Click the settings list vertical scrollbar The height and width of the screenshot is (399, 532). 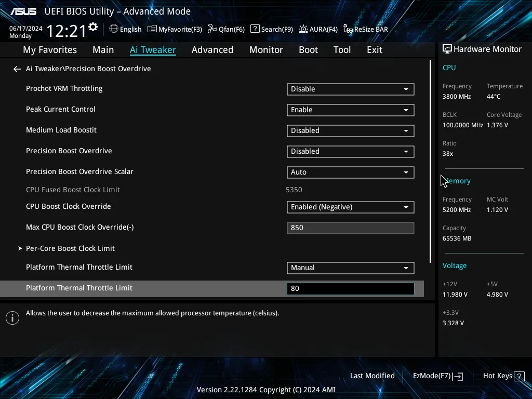pos(430,162)
